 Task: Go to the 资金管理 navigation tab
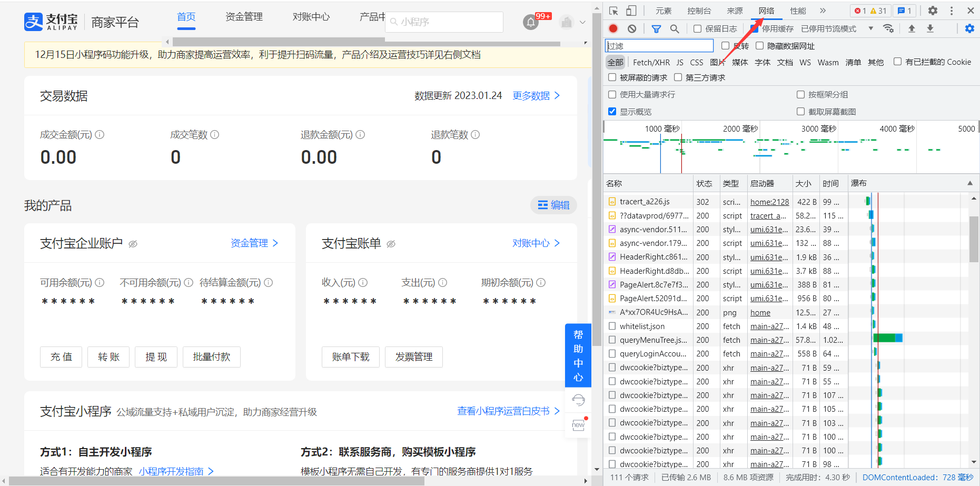(244, 17)
